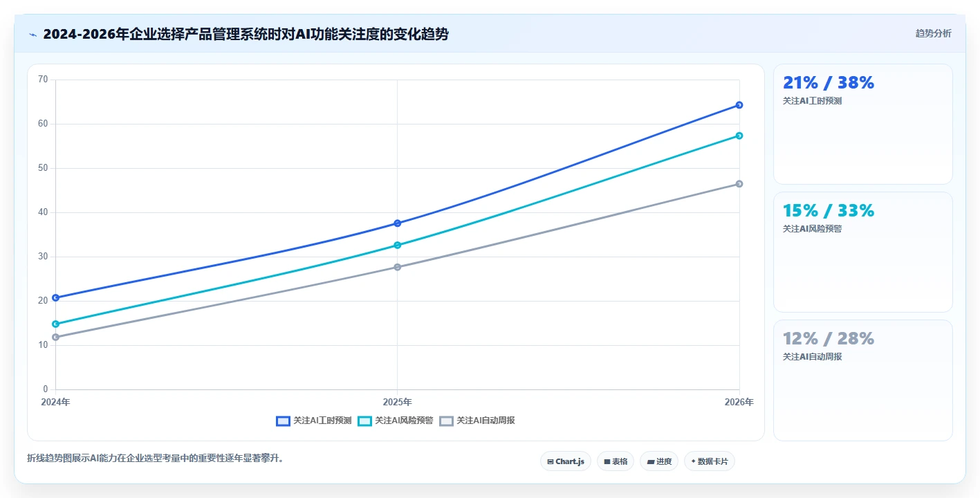Click the 2025 data point on the gray line
This screenshot has width=980, height=498.
398,267
